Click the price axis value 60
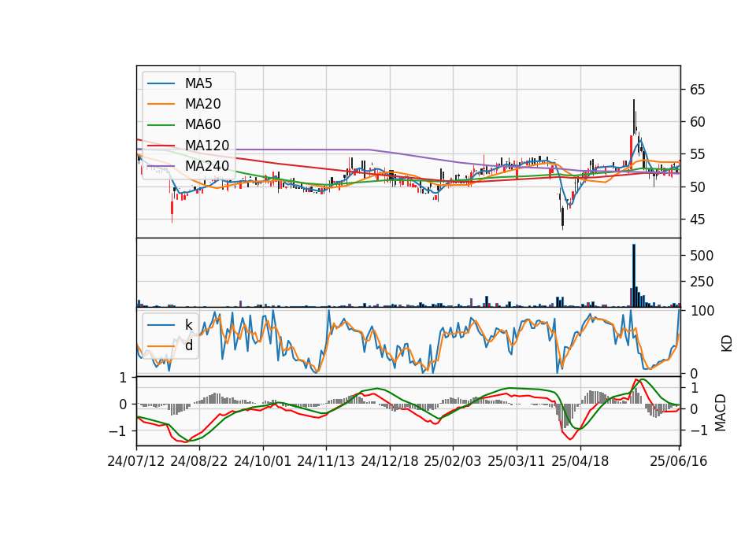This screenshot has height=543, width=756. 698,122
